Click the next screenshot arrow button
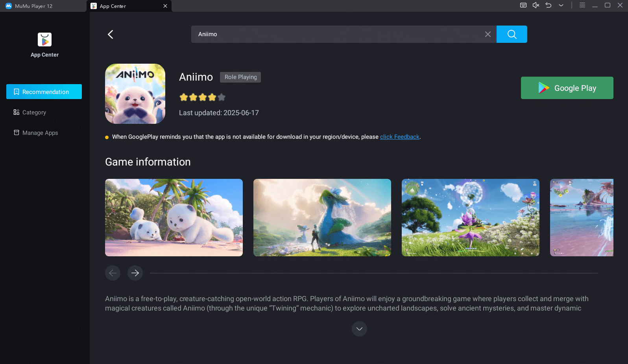This screenshot has width=628, height=364. pos(135,273)
